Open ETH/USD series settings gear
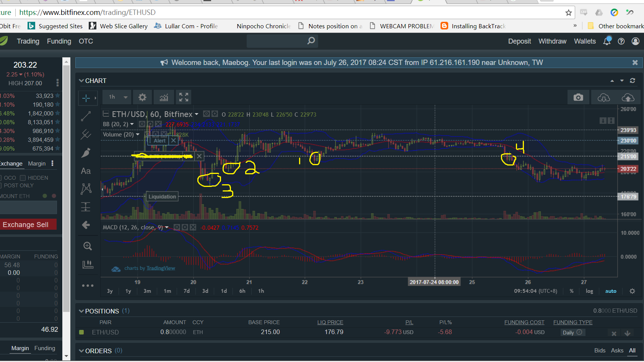The height and width of the screenshot is (362, 644). 215,114
